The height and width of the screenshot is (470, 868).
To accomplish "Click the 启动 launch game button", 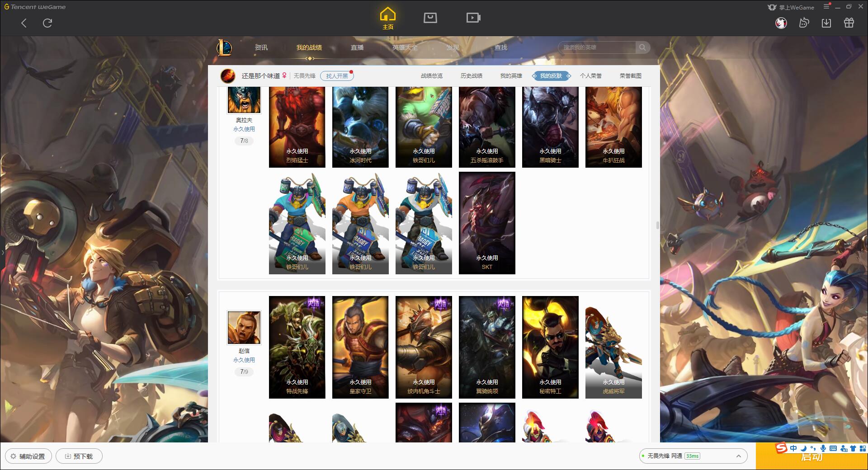I will 812,457.
